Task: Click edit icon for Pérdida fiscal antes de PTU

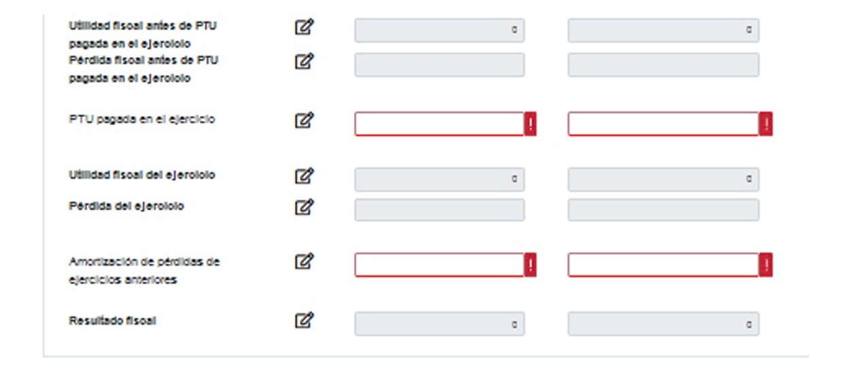Action: pyautogui.click(x=304, y=61)
